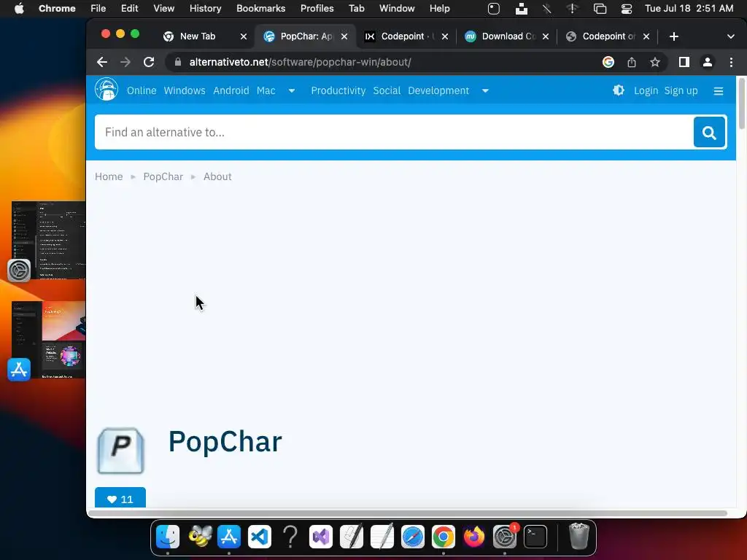This screenshot has height=560, width=747.
Task: Open the hamburger menu on AlternativeTo
Action: click(x=719, y=91)
